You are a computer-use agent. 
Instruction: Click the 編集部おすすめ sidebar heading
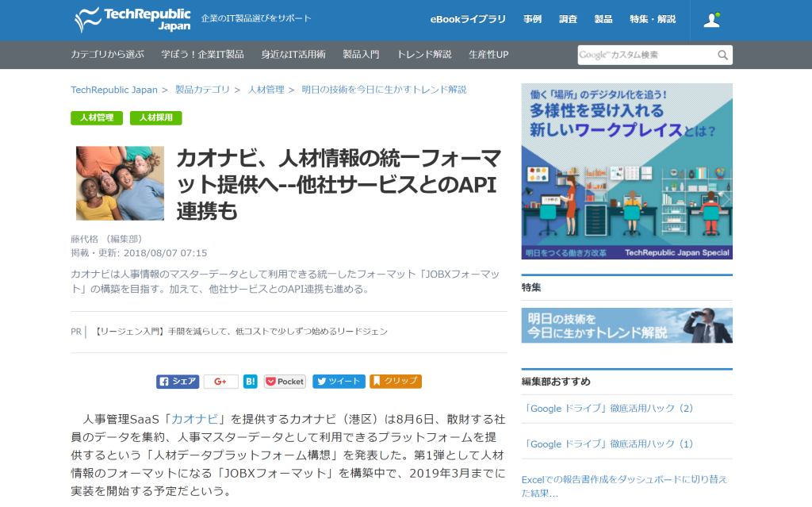pos(556,382)
